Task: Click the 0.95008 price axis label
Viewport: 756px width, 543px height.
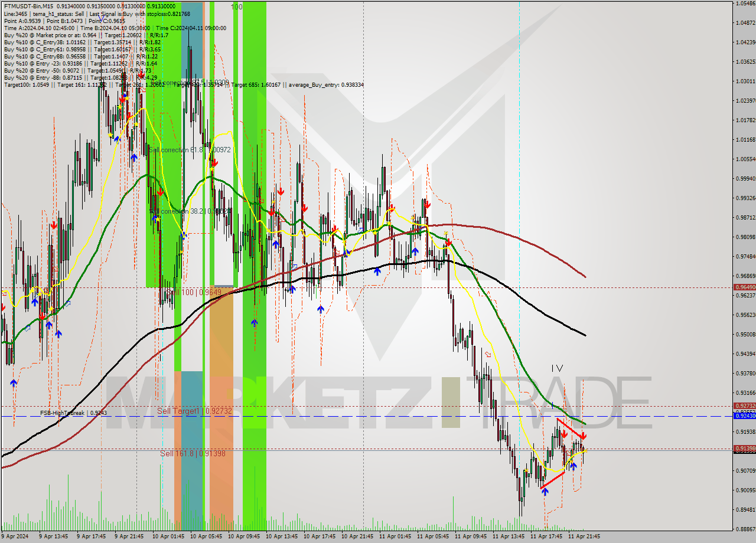Action: pos(746,335)
